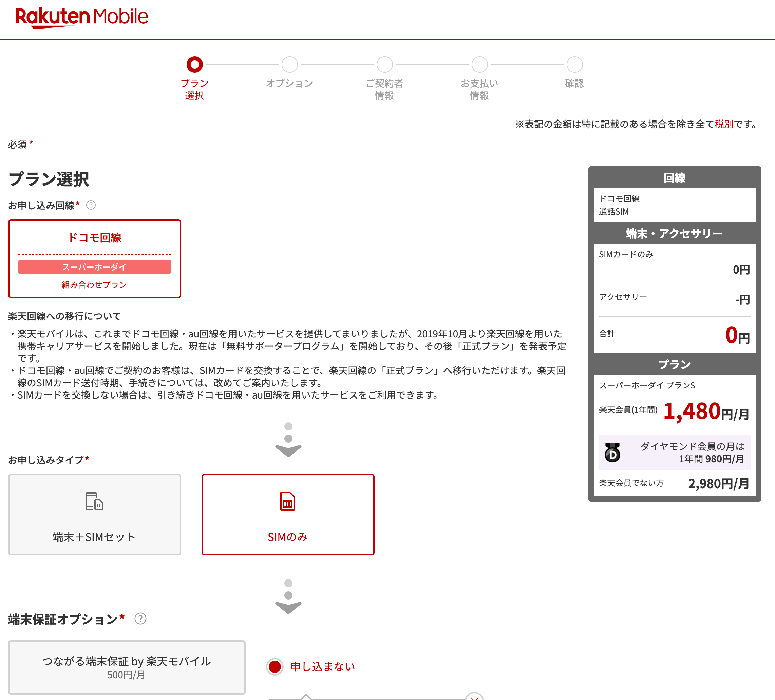
Task: Go to the 確認 step circle
Action: [575, 65]
